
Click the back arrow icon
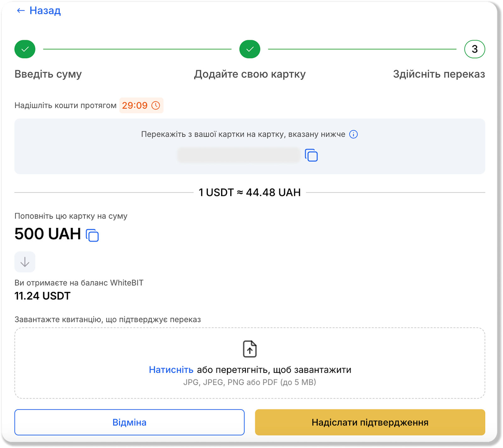(x=20, y=11)
